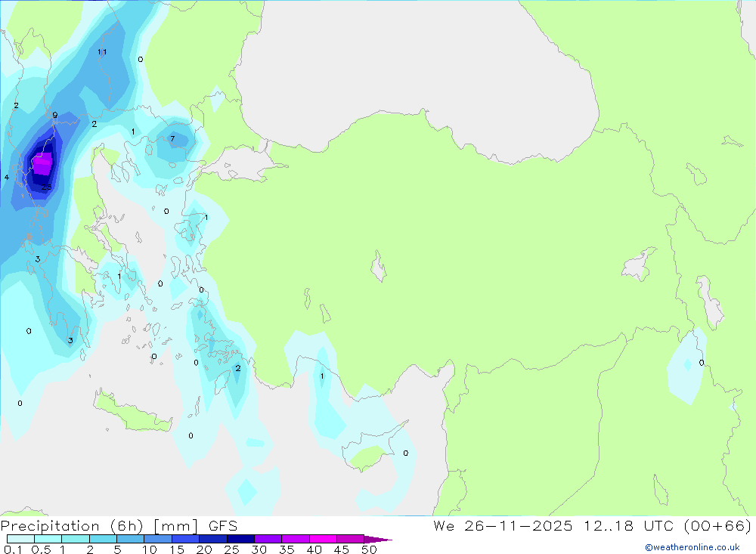
Task: Click the 40–45 mm magenta legend swatch
Action: tap(323, 539)
